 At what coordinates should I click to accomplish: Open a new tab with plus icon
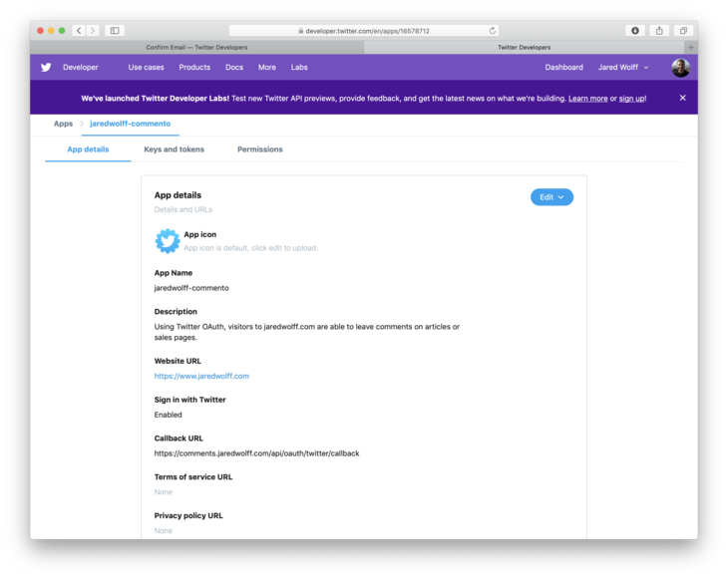[x=691, y=47]
